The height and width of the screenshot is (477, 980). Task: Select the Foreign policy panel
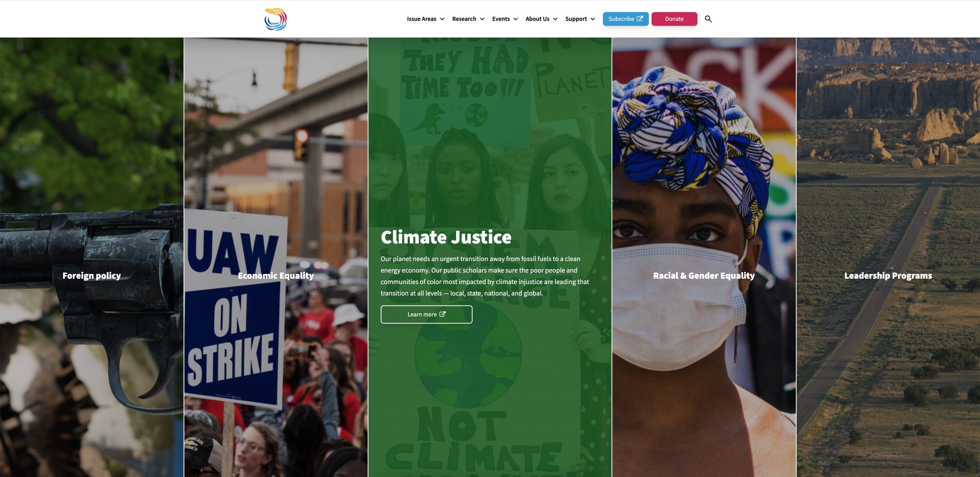91,276
